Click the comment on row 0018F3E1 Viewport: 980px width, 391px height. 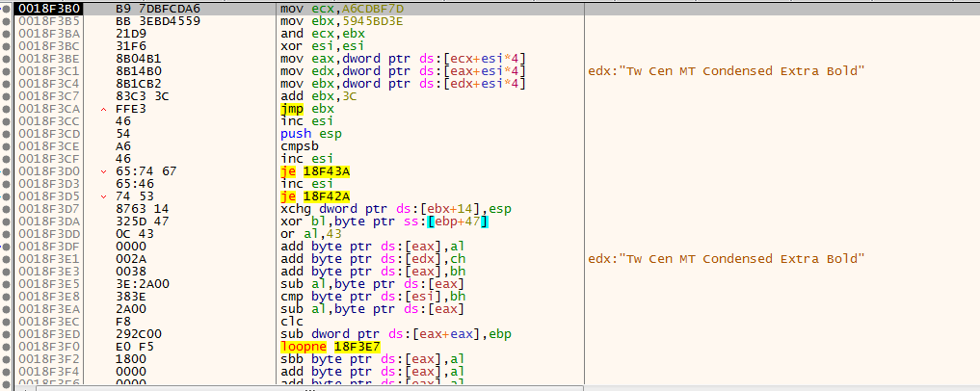(727, 259)
